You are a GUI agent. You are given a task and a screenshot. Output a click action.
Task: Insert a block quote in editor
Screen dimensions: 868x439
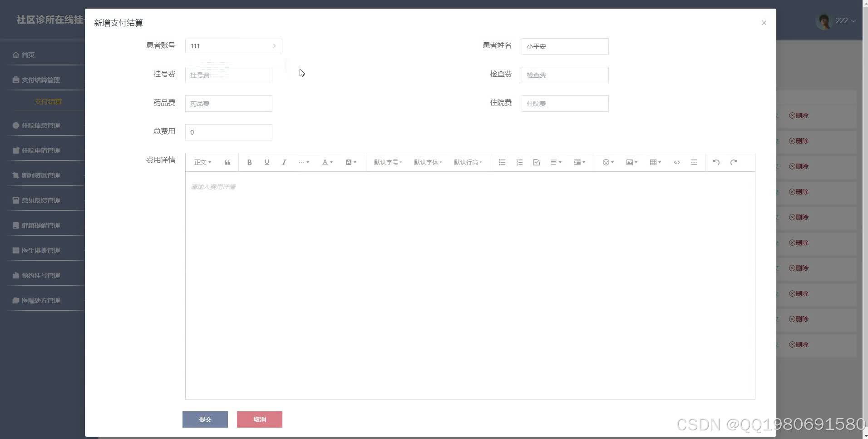227,162
